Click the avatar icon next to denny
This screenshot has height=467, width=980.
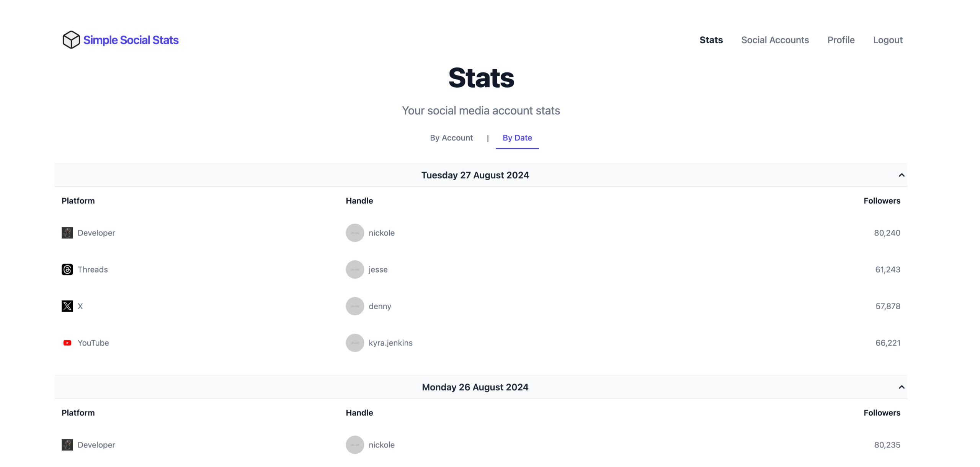[354, 306]
